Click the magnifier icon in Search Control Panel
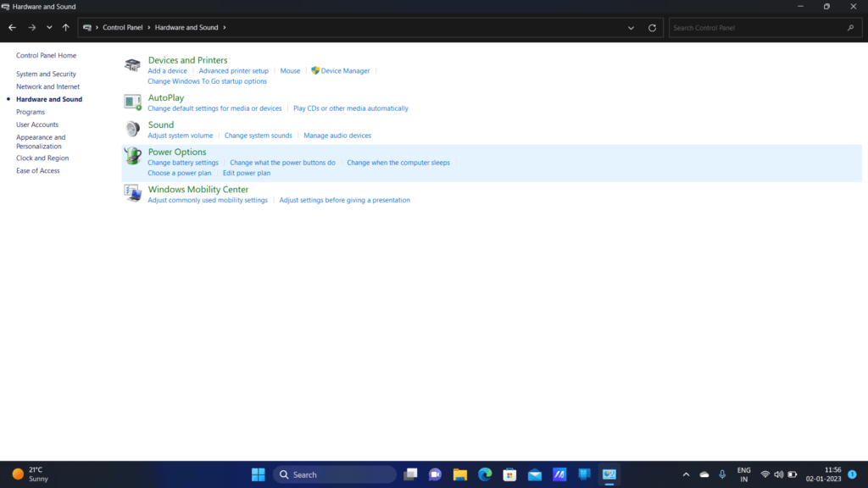 pyautogui.click(x=851, y=28)
